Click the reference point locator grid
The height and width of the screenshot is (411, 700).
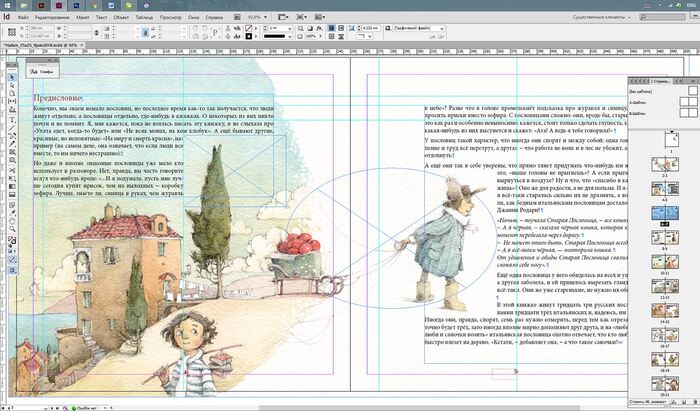[10, 33]
